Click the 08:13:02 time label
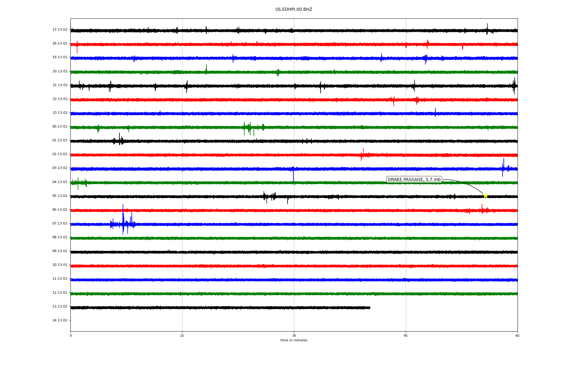 point(60,237)
